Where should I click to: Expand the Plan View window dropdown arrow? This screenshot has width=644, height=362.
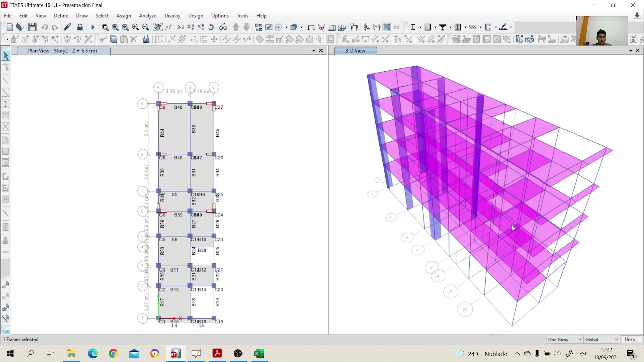(314, 51)
